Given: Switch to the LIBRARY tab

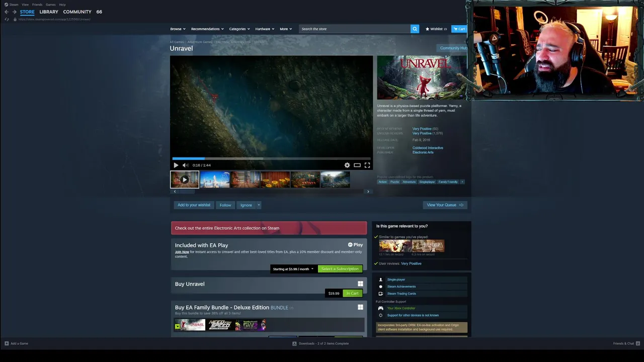Looking at the screenshot, I should click(49, 12).
